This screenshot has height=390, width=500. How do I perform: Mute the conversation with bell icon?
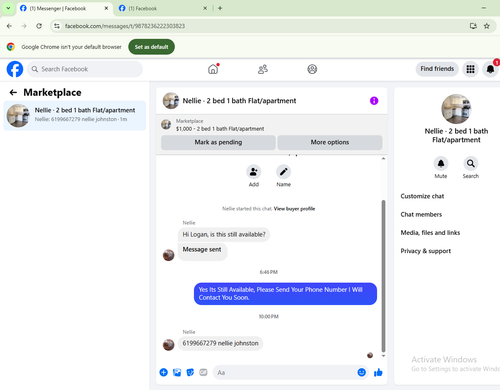(x=441, y=163)
